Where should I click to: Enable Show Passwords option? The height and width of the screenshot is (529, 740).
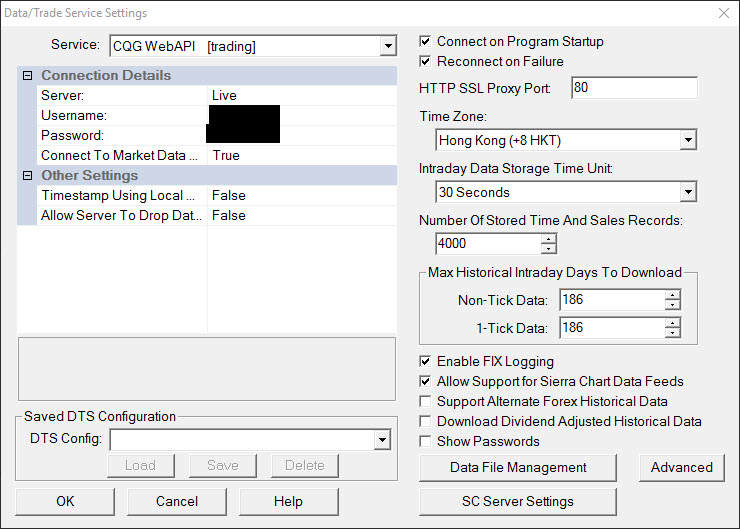tap(426, 442)
